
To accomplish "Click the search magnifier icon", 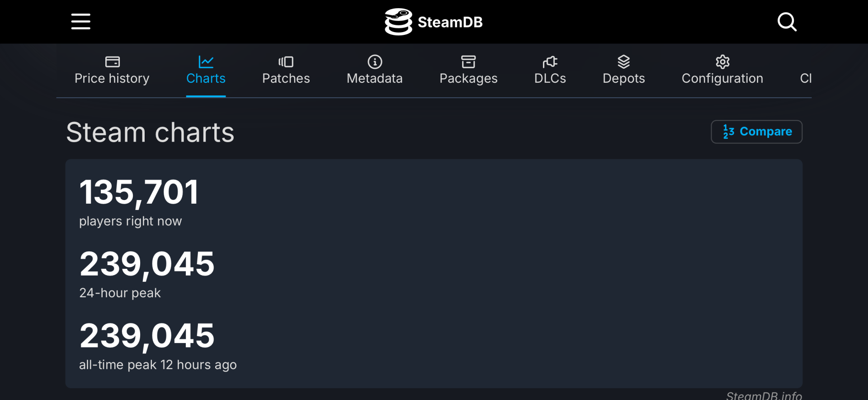I will [x=787, y=22].
